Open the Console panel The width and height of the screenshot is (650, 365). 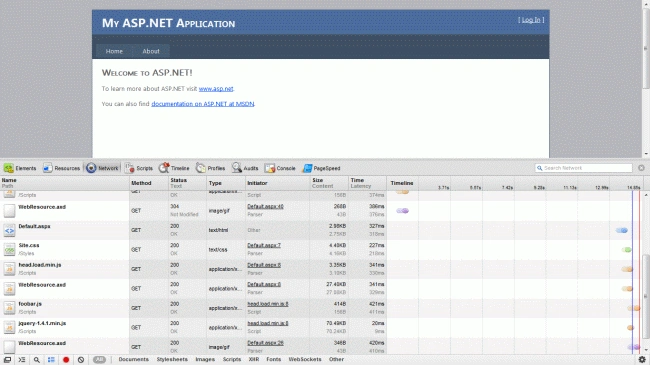point(280,168)
